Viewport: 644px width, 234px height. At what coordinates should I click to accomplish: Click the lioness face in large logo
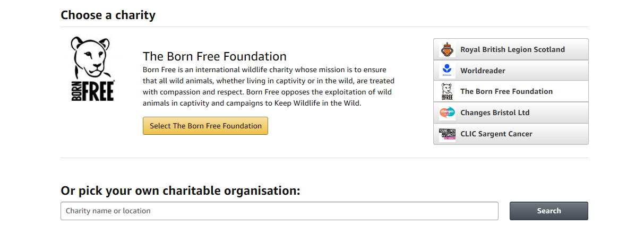(x=92, y=57)
